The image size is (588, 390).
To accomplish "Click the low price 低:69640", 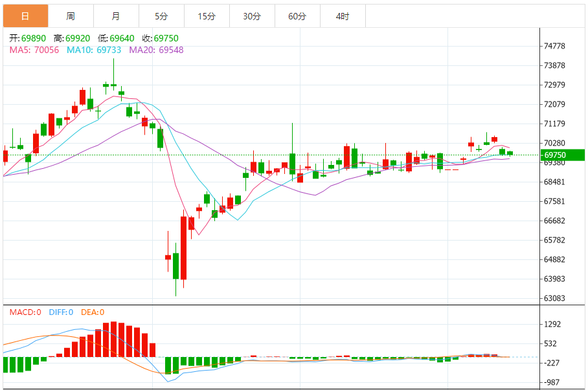I will pyautogui.click(x=117, y=38).
